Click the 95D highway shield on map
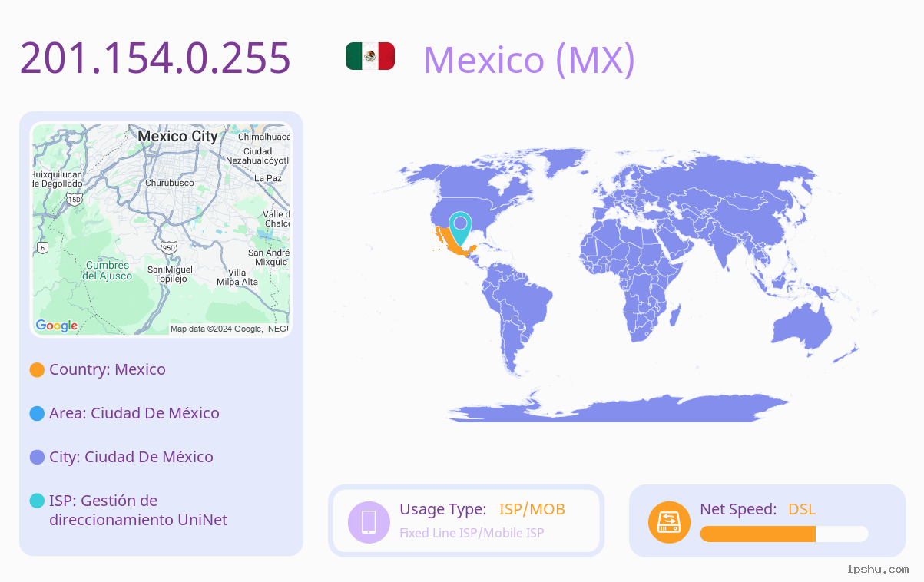Screen dimensions: 924x582 point(169,247)
